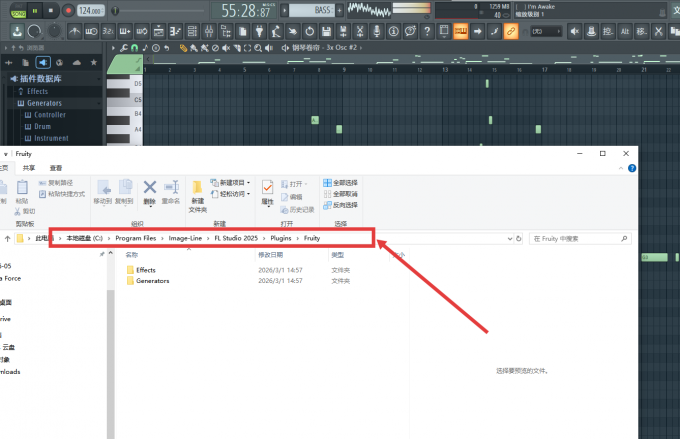The height and width of the screenshot is (439, 680).
Task: Add new pattern with plus next to BASS
Action: [x=339, y=10]
